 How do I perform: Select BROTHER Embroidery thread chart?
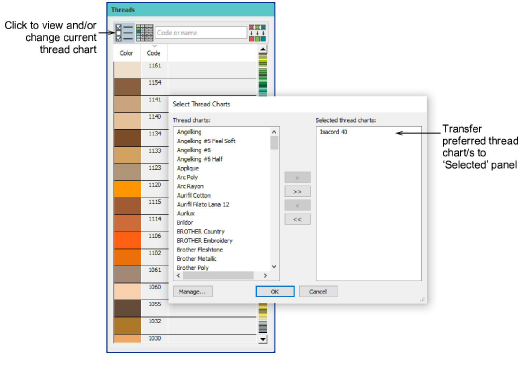205,240
